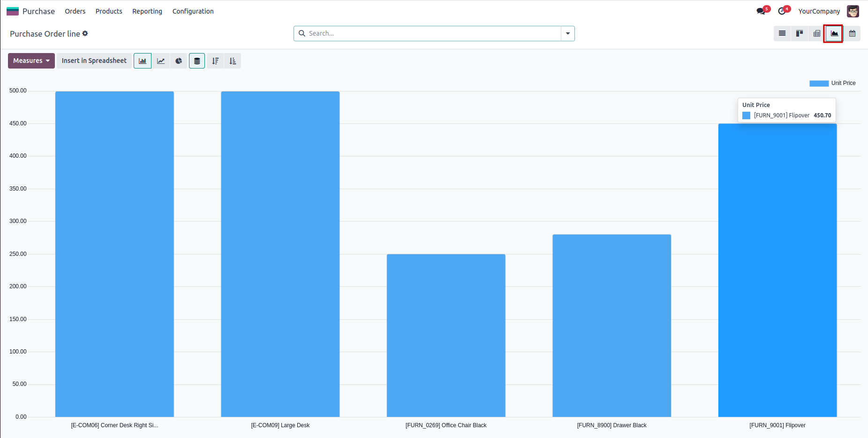This screenshot has height=438, width=868.
Task: Click the Purchase Order line title
Action: [45, 34]
